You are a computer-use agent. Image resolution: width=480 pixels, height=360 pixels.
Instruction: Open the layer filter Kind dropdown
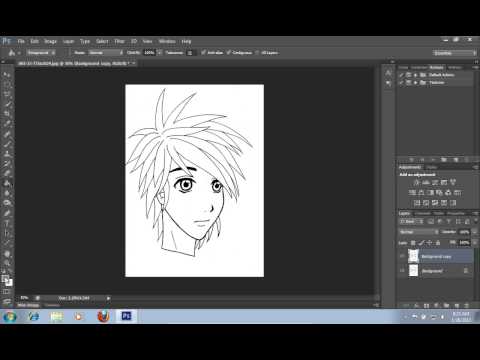[x=411, y=221]
